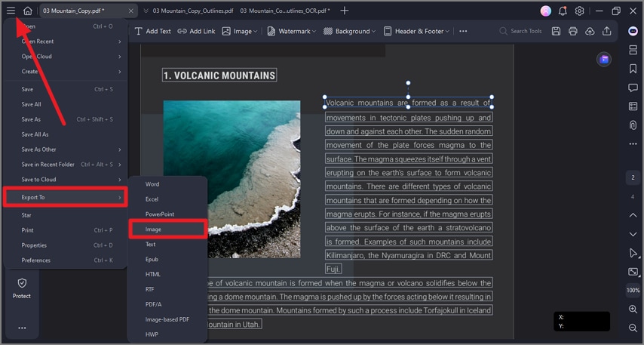The height and width of the screenshot is (345, 644).
Task: Expand the Save As Other submenu
Action: pyautogui.click(x=66, y=149)
